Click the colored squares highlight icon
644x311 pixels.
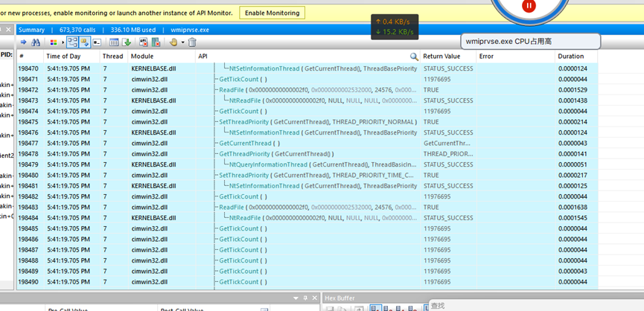[x=54, y=42]
